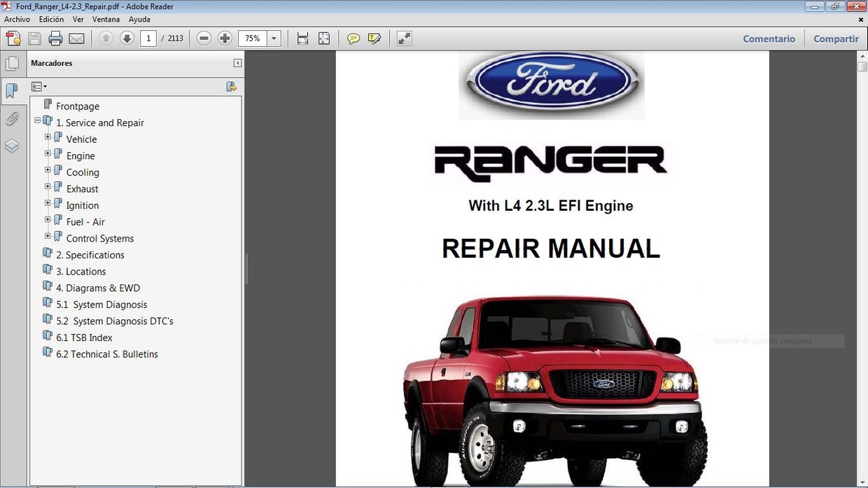Open the Ventana menu

pyautogui.click(x=106, y=20)
